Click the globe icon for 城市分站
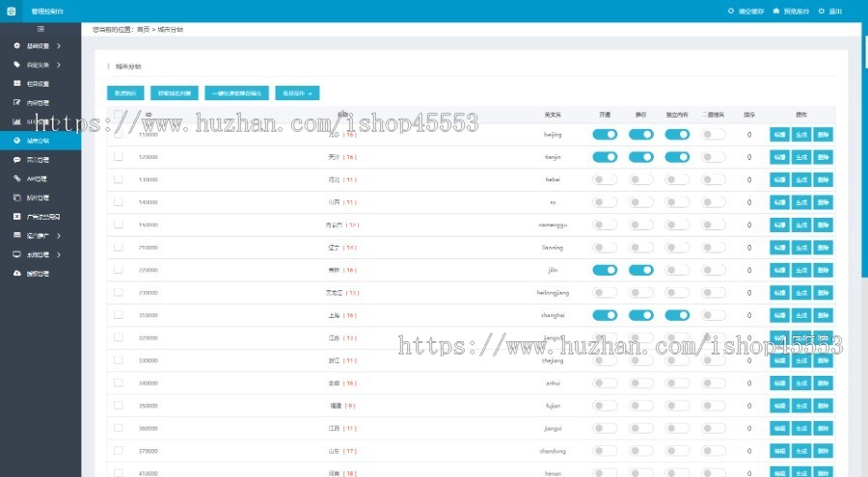 coord(16,141)
